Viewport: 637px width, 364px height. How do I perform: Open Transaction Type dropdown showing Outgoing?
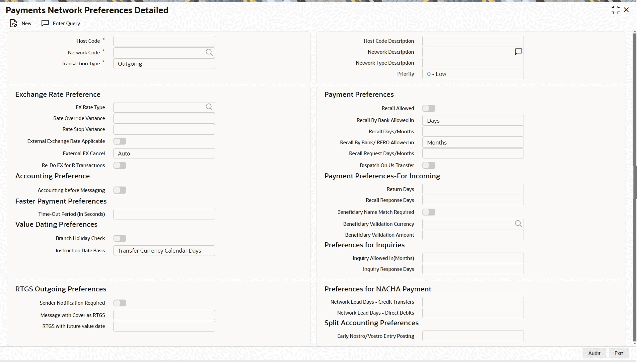(164, 64)
